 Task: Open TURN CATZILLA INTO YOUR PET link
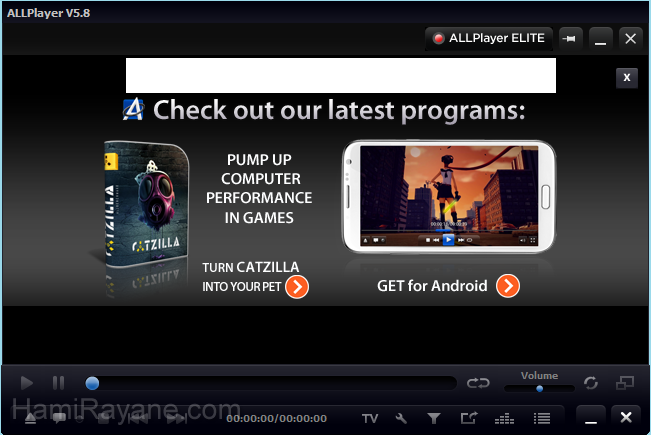click(x=250, y=277)
